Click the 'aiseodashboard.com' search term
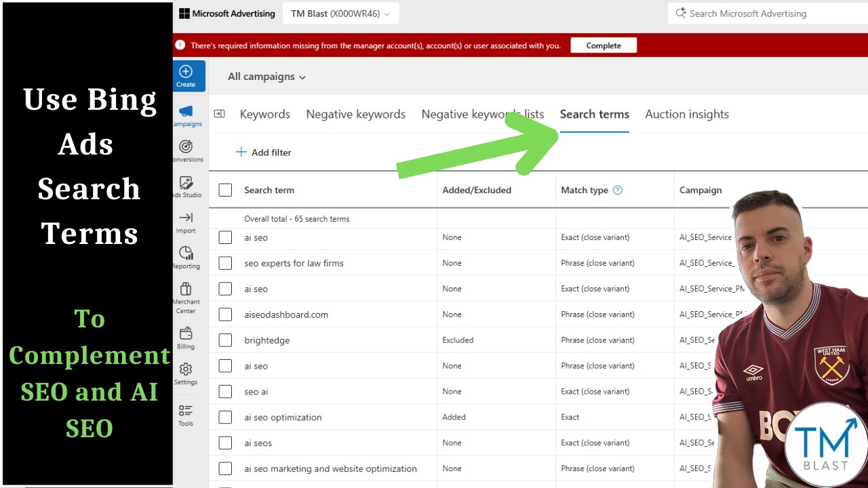Image resolution: width=868 pixels, height=488 pixels. click(x=286, y=314)
